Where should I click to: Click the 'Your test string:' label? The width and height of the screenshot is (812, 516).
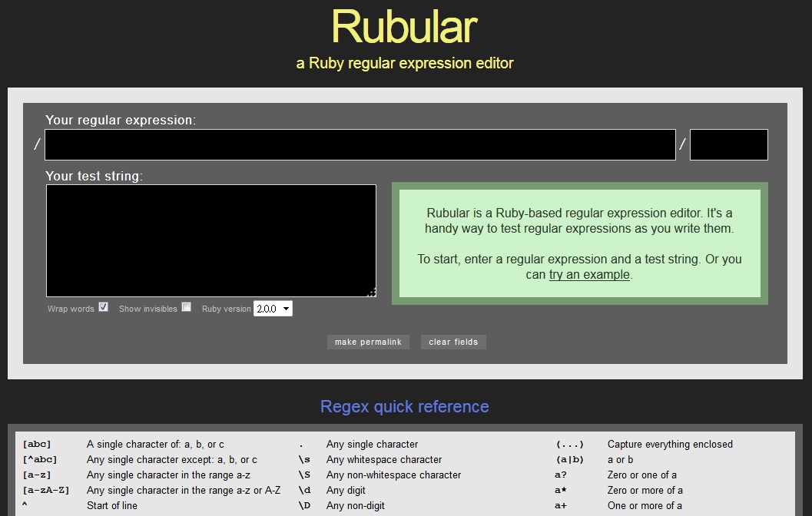pos(94,176)
